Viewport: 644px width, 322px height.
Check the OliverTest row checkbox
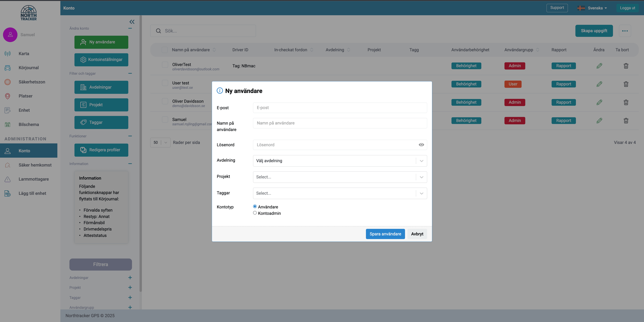point(165,65)
